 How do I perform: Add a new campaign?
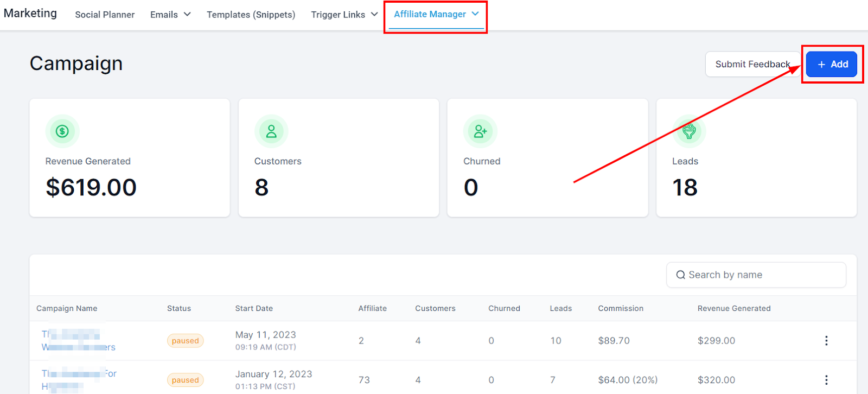click(832, 64)
